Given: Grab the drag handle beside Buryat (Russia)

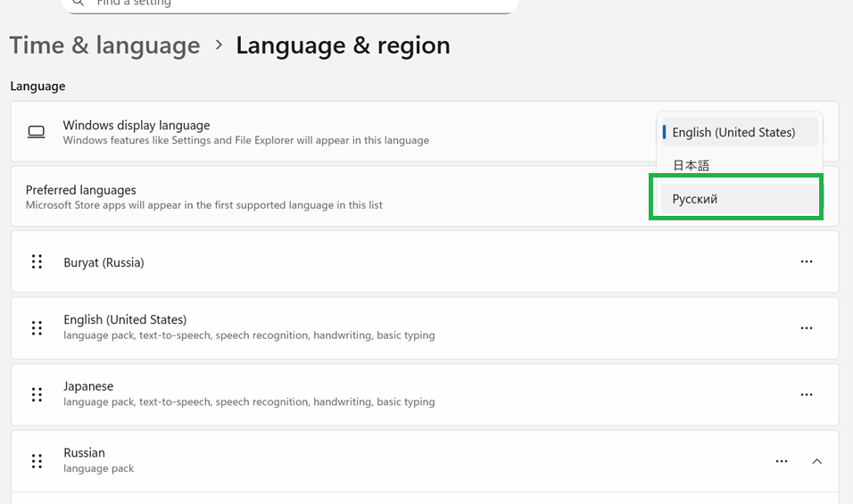Looking at the screenshot, I should pos(37,261).
